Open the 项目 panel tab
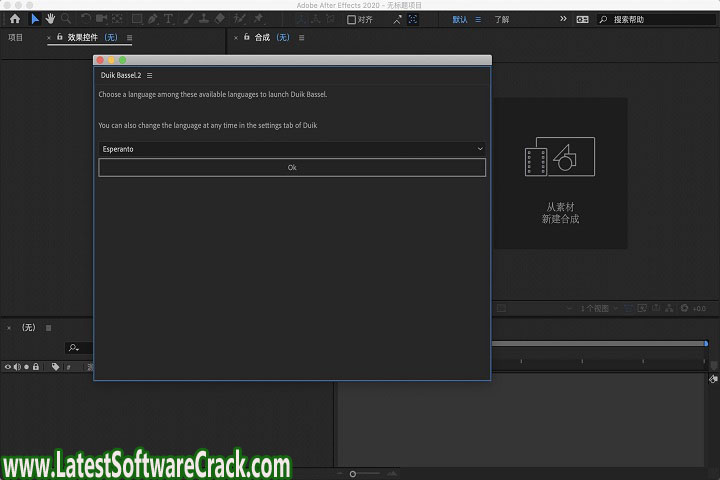720x480 pixels. point(15,38)
